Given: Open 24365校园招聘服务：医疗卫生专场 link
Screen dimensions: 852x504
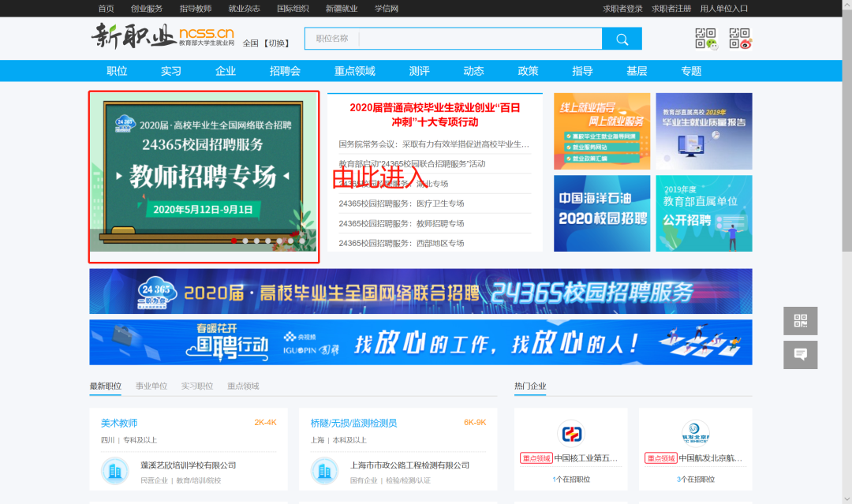Looking at the screenshot, I should (x=401, y=203).
